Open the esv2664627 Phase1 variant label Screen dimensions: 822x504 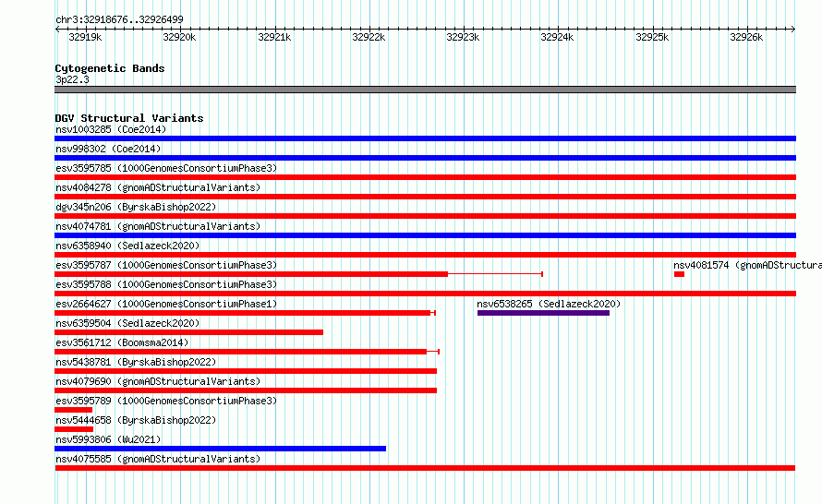tap(166, 304)
